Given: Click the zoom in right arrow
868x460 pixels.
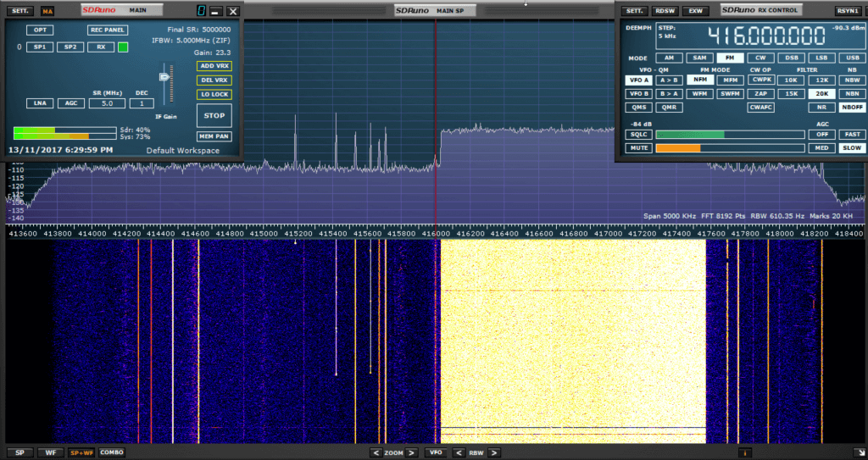Looking at the screenshot, I should [x=411, y=452].
